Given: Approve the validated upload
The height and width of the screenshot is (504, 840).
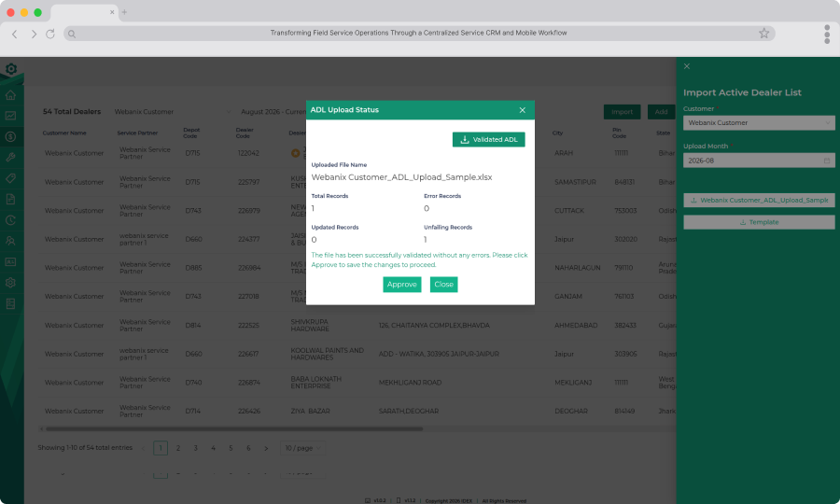Looking at the screenshot, I should (401, 285).
